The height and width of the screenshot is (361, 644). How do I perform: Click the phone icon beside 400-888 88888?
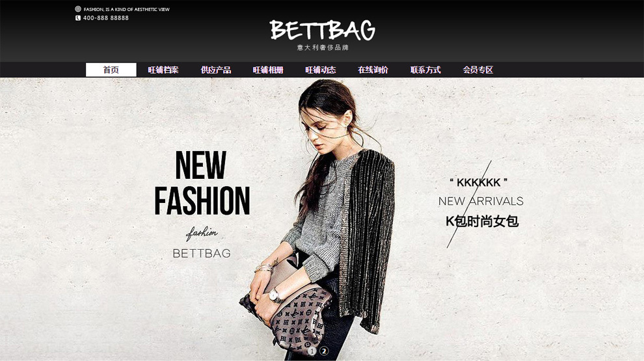[78, 18]
